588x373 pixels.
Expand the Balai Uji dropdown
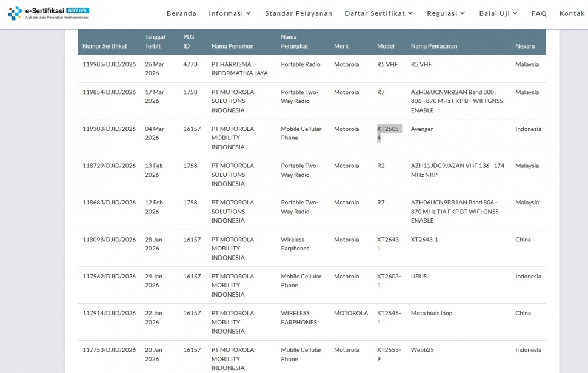tap(498, 13)
